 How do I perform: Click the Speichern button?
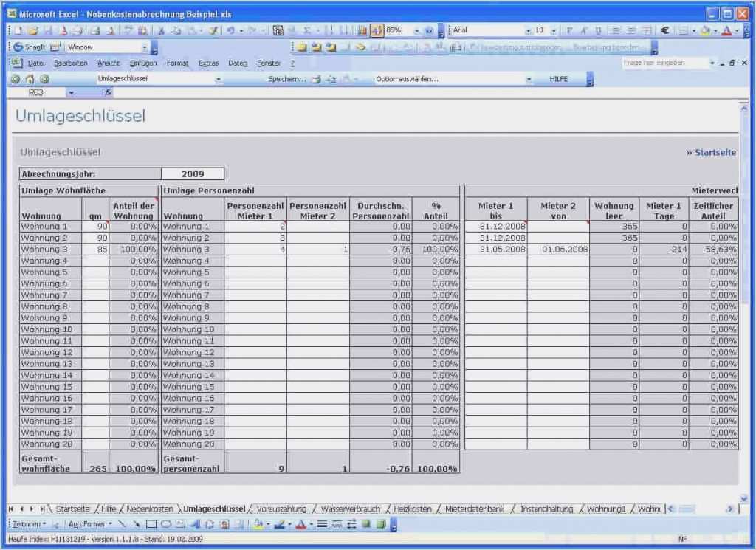point(284,79)
